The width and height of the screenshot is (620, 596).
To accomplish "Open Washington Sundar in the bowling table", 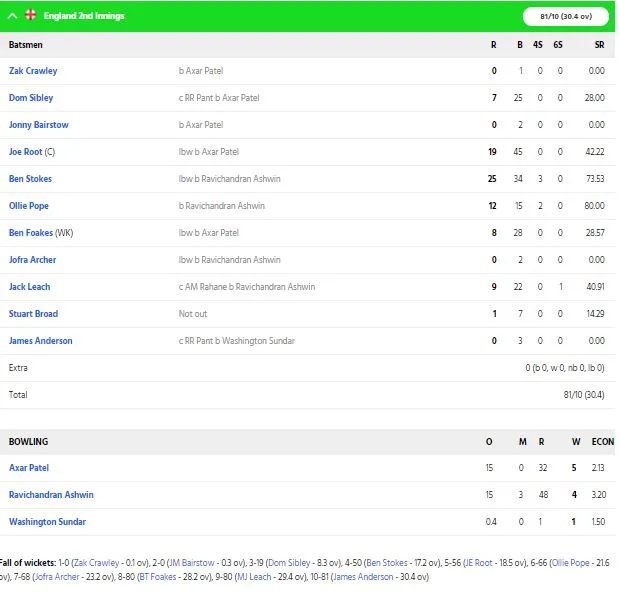I will point(47,522).
